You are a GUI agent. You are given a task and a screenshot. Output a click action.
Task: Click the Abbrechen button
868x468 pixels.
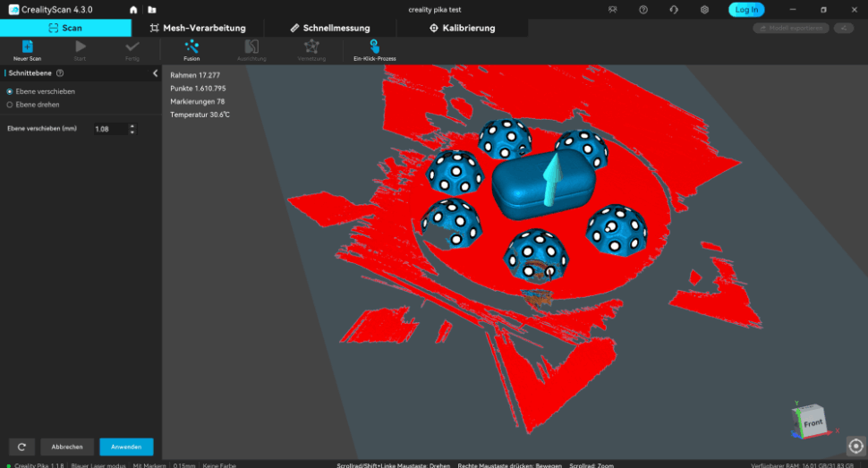(67, 447)
